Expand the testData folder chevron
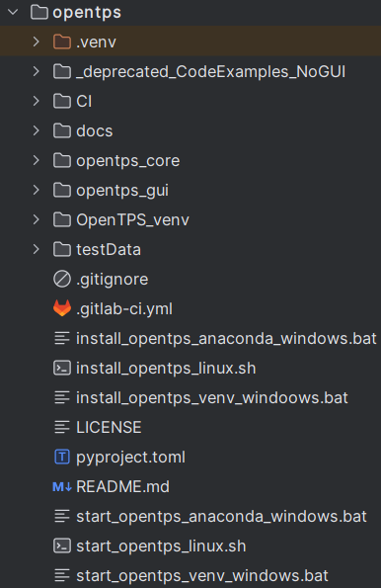This screenshot has width=381, height=588. 36,249
